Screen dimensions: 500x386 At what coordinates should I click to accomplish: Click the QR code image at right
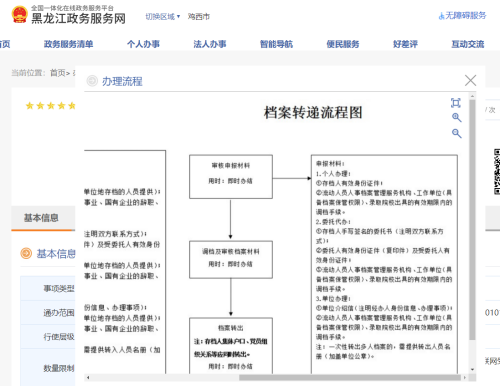point(497,172)
